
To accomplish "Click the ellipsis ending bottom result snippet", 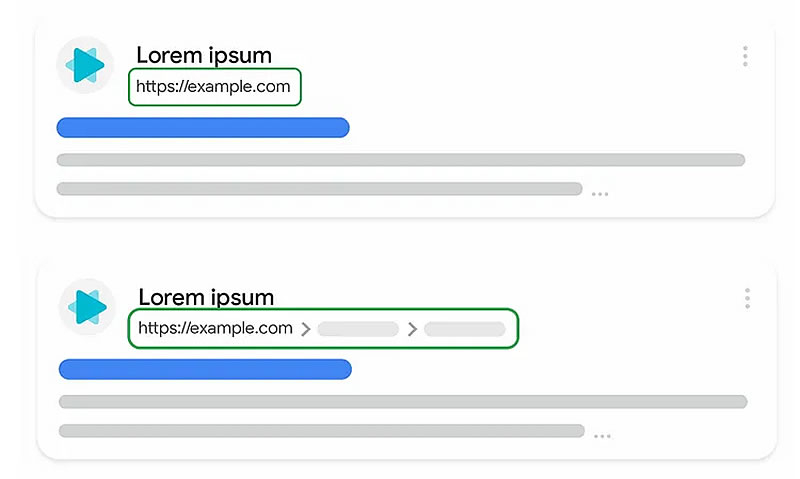I will pos(602,436).
